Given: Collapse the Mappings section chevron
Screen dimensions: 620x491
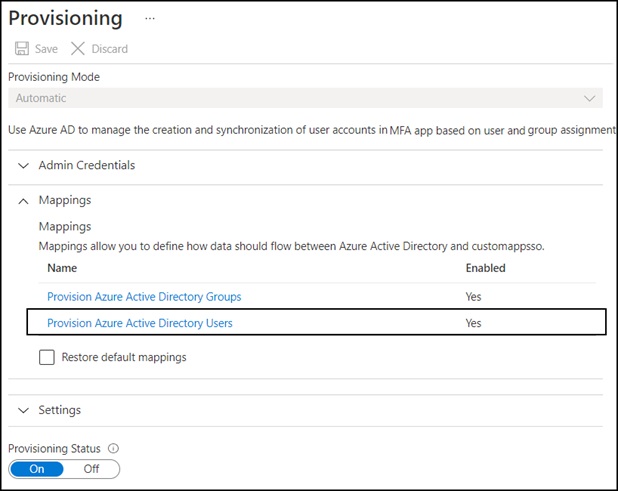Looking at the screenshot, I should (x=24, y=201).
